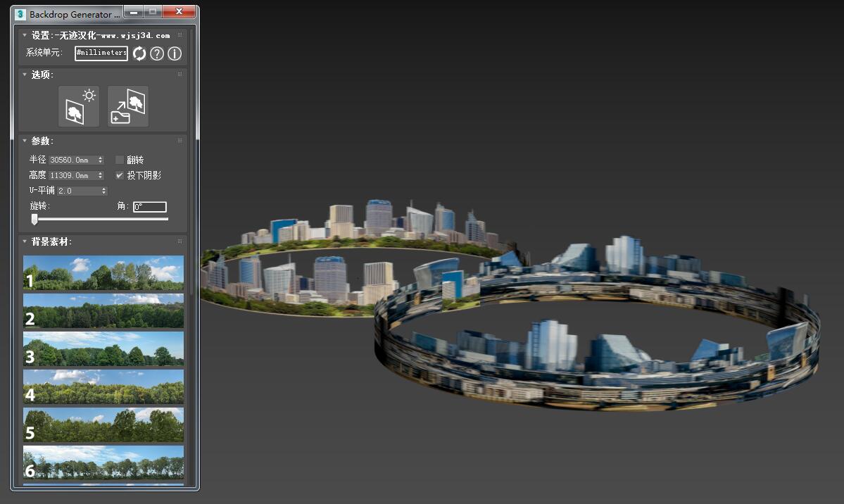Click the info (i) icon
The width and height of the screenshot is (844, 504).
pyautogui.click(x=175, y=53)
